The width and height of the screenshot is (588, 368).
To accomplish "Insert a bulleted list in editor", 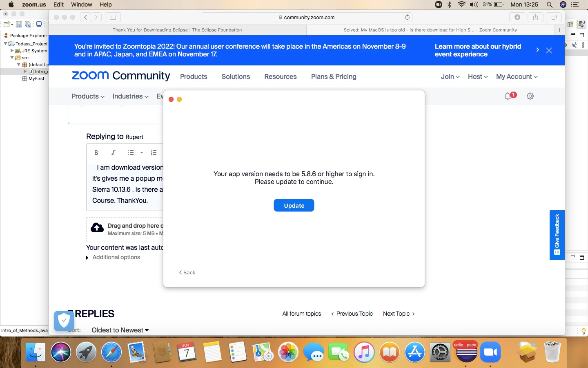I will 131,153.
